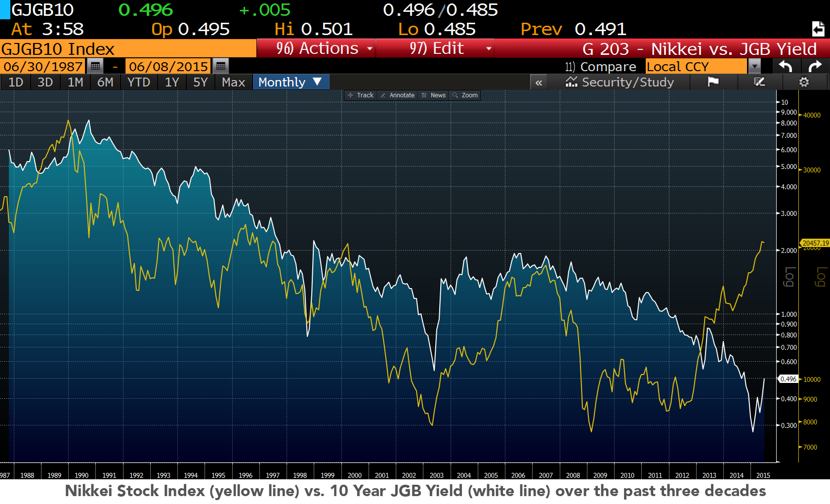Click the export icon at top right
830x504 pixels.
[818, 29]
